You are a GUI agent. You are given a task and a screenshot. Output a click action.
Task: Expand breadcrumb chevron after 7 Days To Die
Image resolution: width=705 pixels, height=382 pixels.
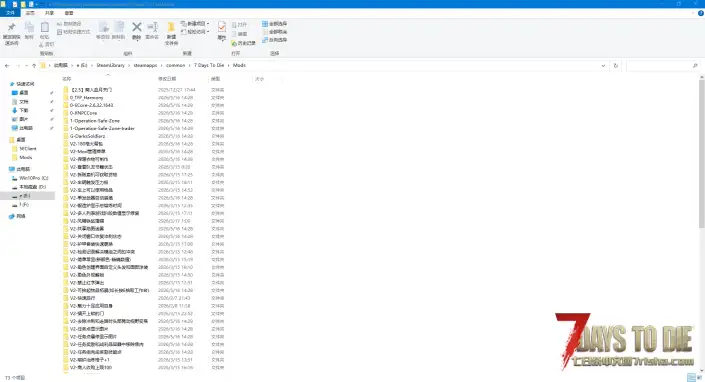click(228, 66)
